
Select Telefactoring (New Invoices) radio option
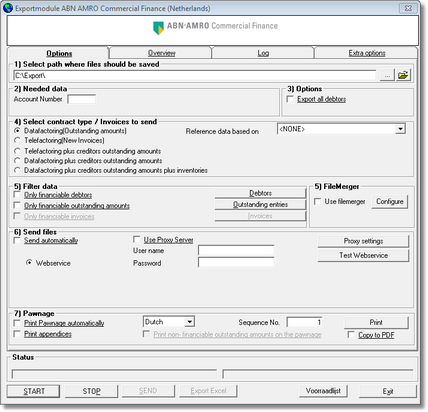[x=17, y=140]
